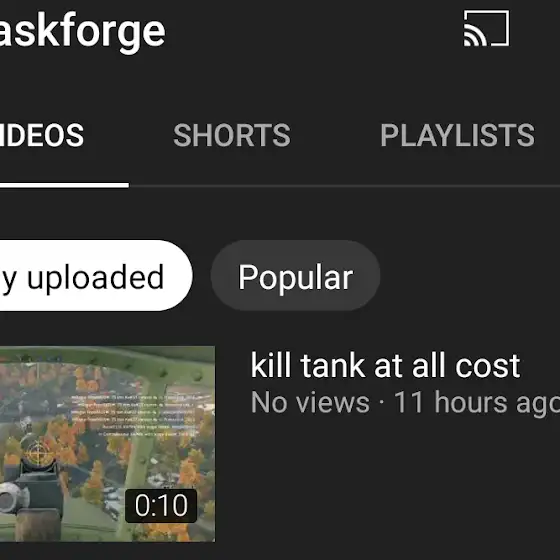Click the crosshair reticle in the thumbnail

click(x=38, y=454)
